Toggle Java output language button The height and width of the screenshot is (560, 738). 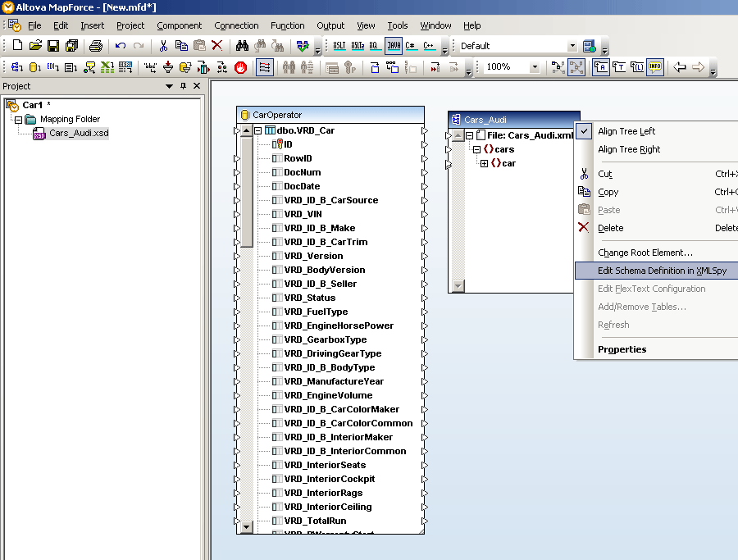pos(394,46)
